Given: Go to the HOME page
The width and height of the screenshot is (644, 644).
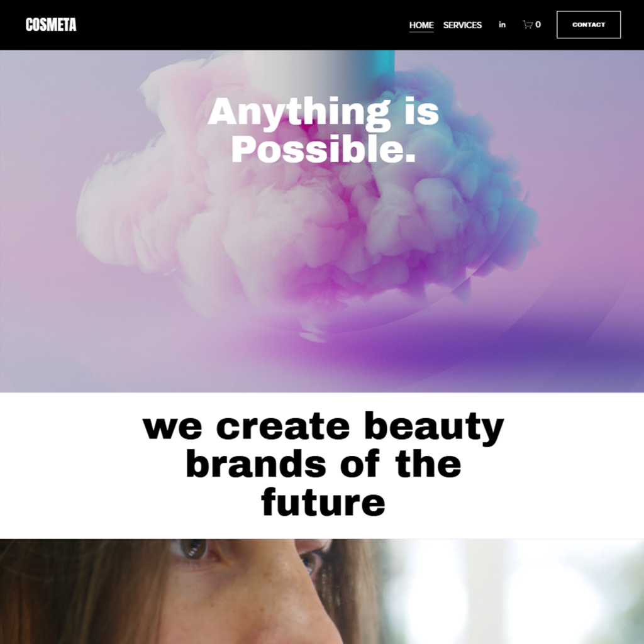Looking at the screenshot, I should (421, 25).
